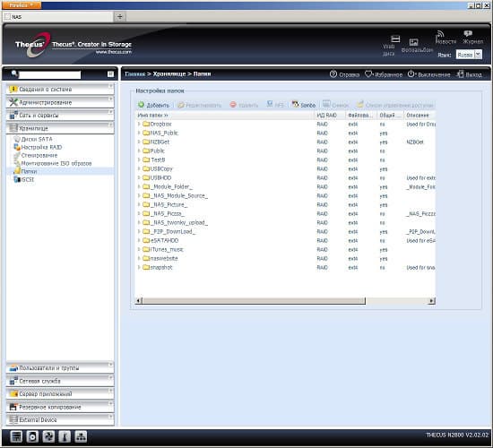The height and width of the screenshot is (448, 493).
Task: Open Настройка RAID in storage tree
Action: pyautogui.click(x=41, y=147)
